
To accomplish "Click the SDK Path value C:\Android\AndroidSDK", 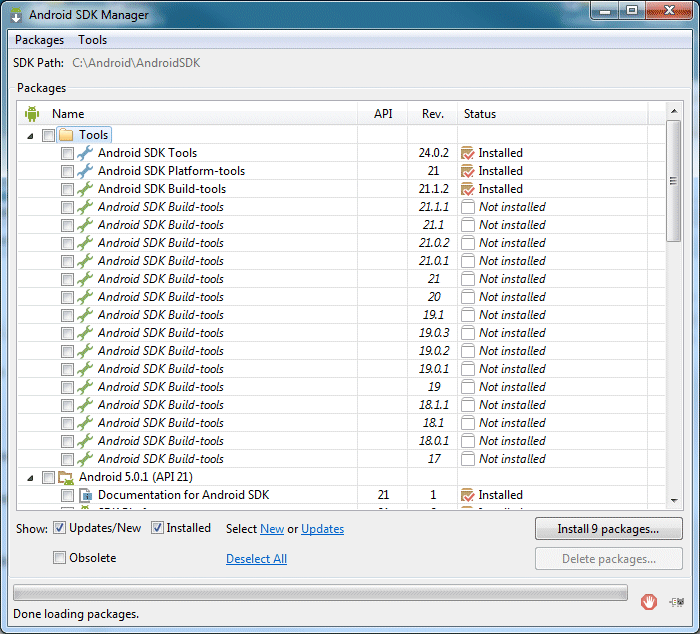I will [x=136, y=63].
